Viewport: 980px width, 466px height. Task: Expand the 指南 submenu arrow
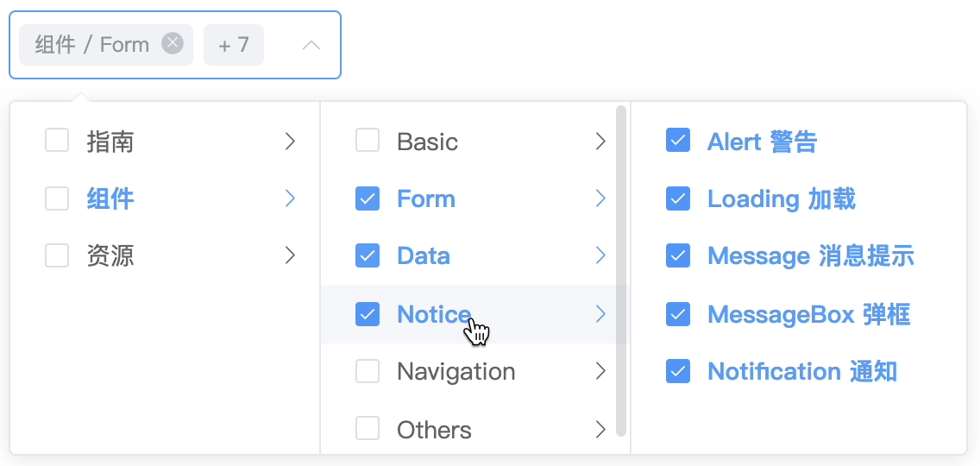[290, 142]
